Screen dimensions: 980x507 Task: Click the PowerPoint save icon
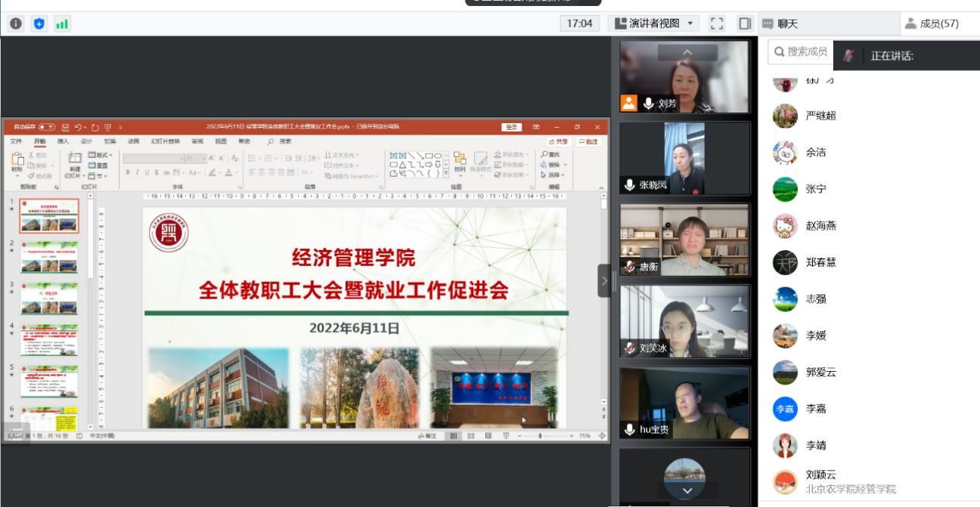click(66, 127)
